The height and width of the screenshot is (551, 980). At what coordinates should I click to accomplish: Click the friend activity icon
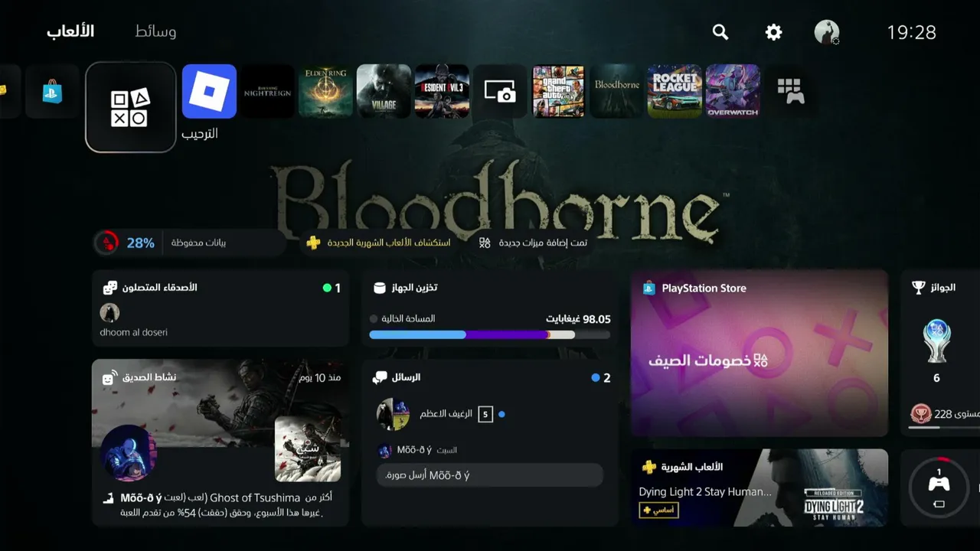pyautogui.click(x=109, y=377)
